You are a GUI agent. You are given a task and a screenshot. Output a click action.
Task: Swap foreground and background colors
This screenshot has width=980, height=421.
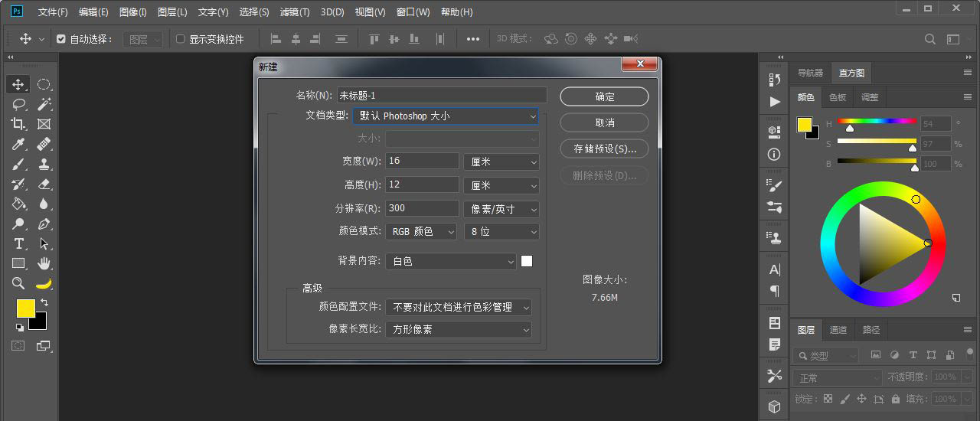(44, 302)
